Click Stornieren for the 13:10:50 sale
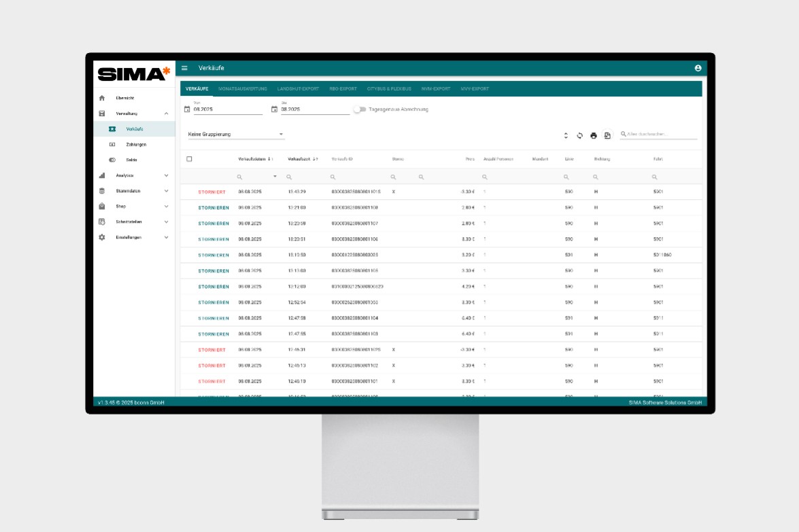The height and width of the screenshot is (532, 799). coord(214,255)
